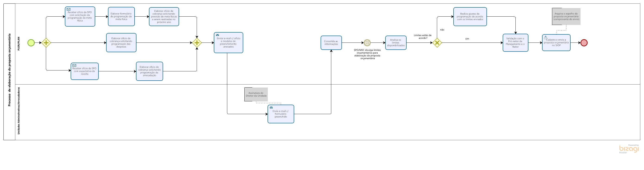The image size is (644, 170).
Task: Click 'Analisa os limites disponibilizados' task
Action: pos(396,43)
